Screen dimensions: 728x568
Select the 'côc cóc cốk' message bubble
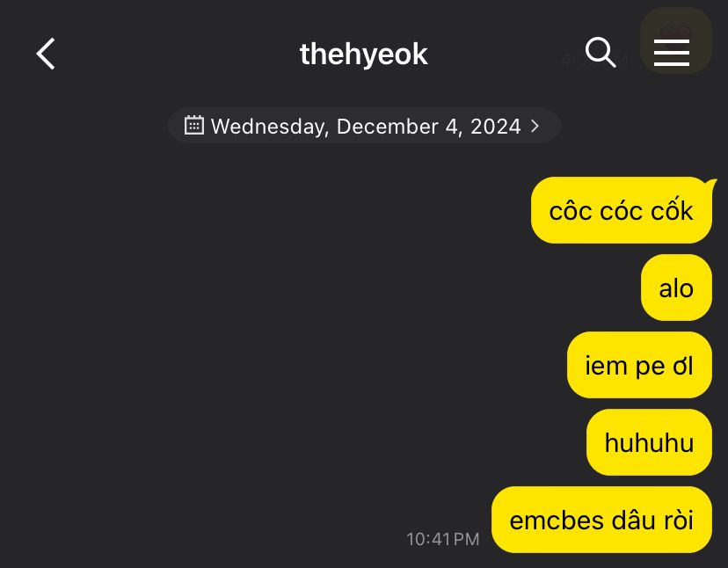622,210
